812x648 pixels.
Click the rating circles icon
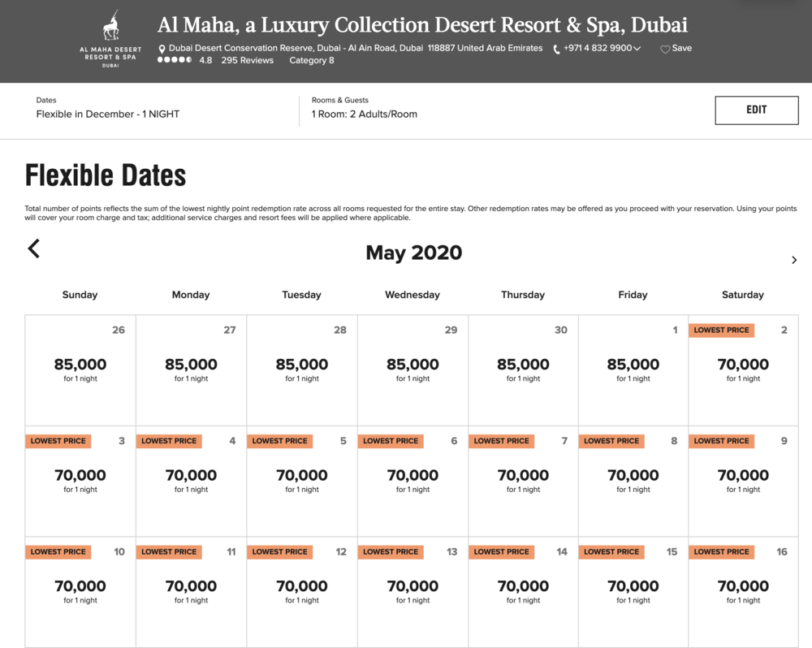coord(175,60)
